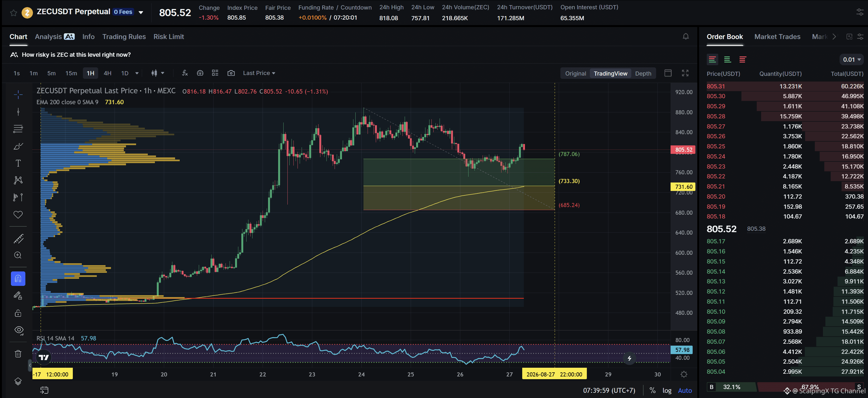Click the 731.60 EMA price axis label
This screenshot has height=398, width=868.
(x=683, y=187)
